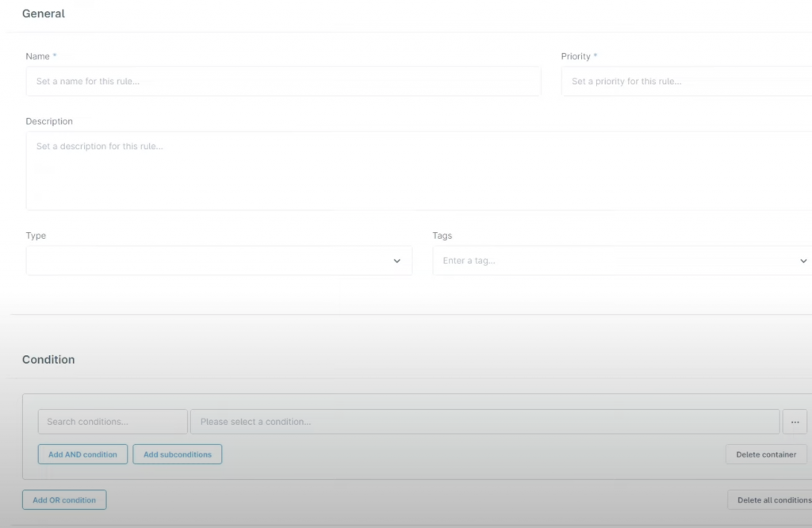Click the Delete all conditions button

pos(773,499)
